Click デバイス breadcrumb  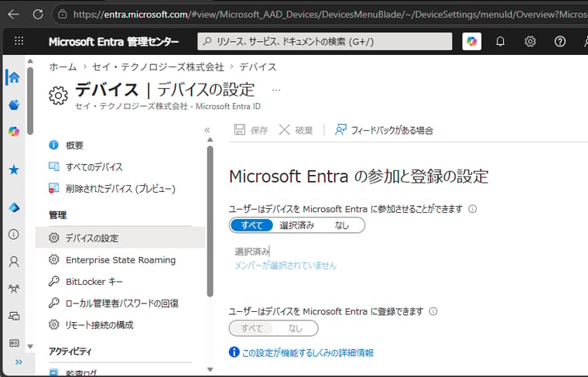pyautogui.click(x=258, y=67)
